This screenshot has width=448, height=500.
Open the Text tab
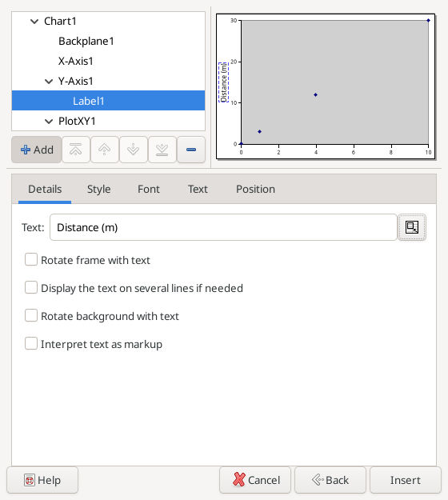tap(198, 189)
